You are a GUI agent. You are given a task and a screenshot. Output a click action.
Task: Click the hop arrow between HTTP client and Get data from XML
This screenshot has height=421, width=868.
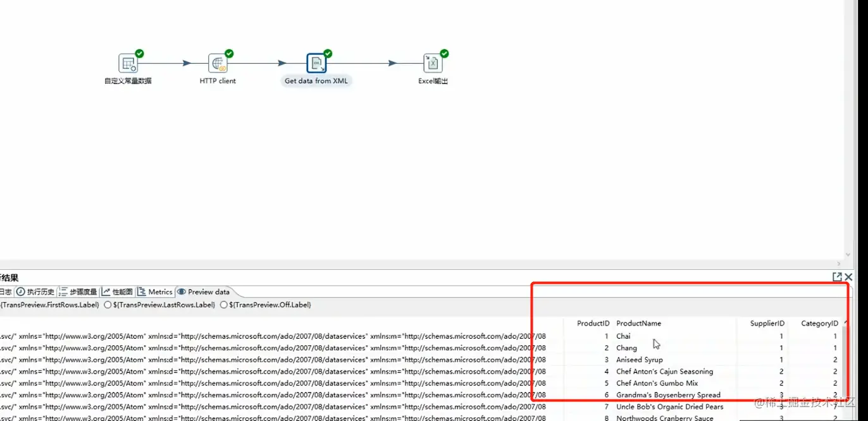click(x=282, y=63)
